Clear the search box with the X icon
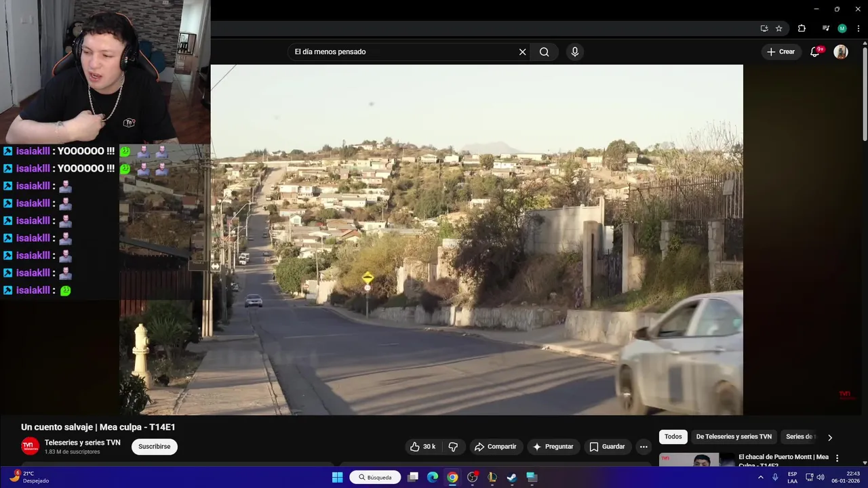The image size is (868, 488). (522, 52)
